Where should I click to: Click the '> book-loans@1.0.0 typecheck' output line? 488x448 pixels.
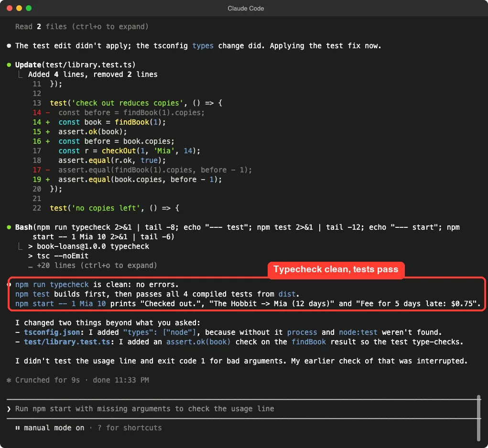click(x=89, y=246)
